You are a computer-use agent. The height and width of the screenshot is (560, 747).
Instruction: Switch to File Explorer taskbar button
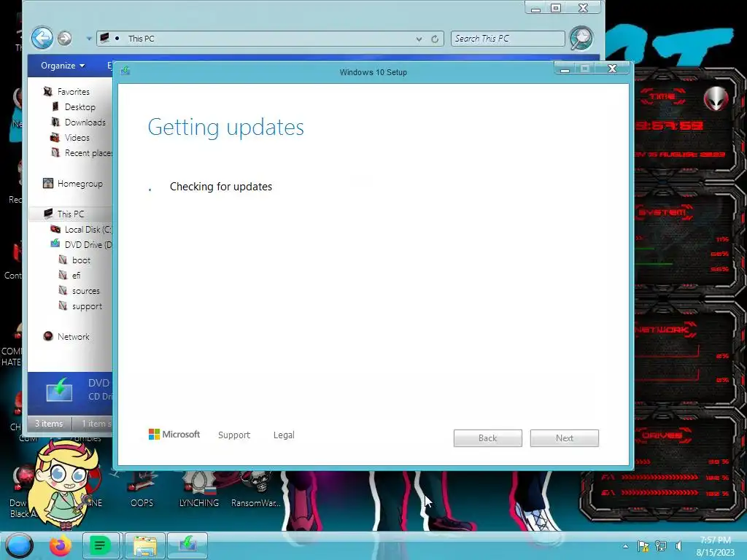(x=145, y=545)
